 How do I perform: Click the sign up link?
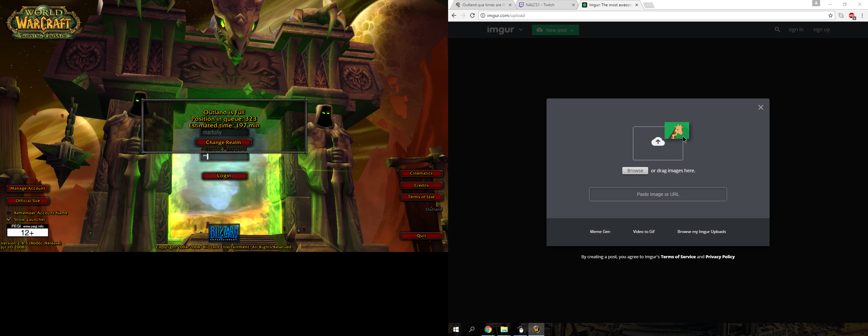point(821,30)
